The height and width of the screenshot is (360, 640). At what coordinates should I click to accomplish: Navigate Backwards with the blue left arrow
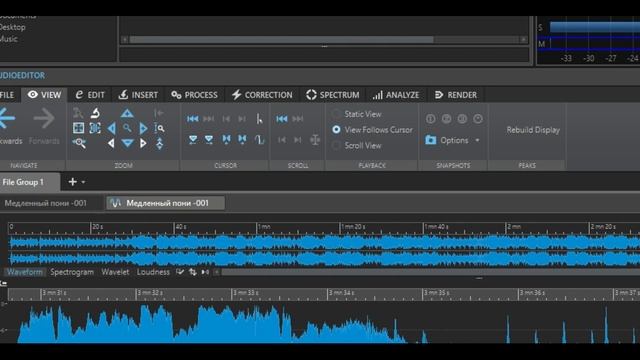[7, 118]
